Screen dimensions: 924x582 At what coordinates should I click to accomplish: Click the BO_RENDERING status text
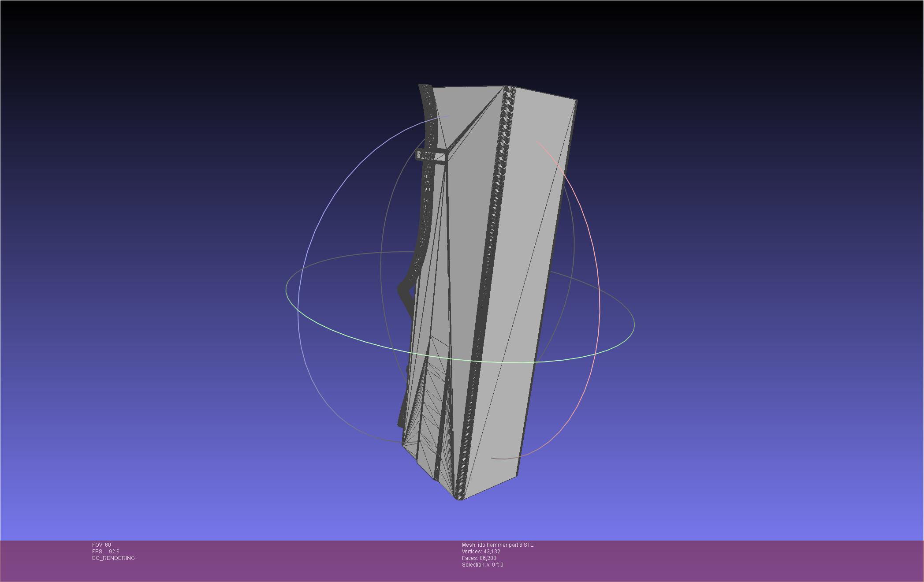[x=113, y=558]
